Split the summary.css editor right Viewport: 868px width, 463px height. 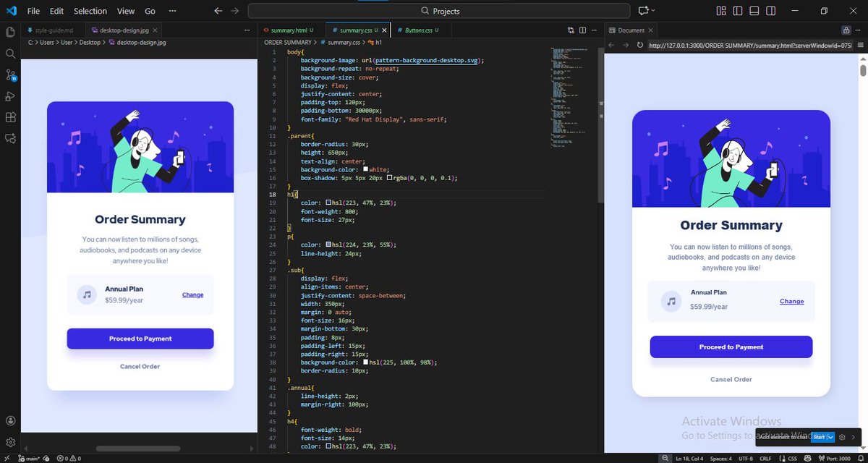(581, 30)
